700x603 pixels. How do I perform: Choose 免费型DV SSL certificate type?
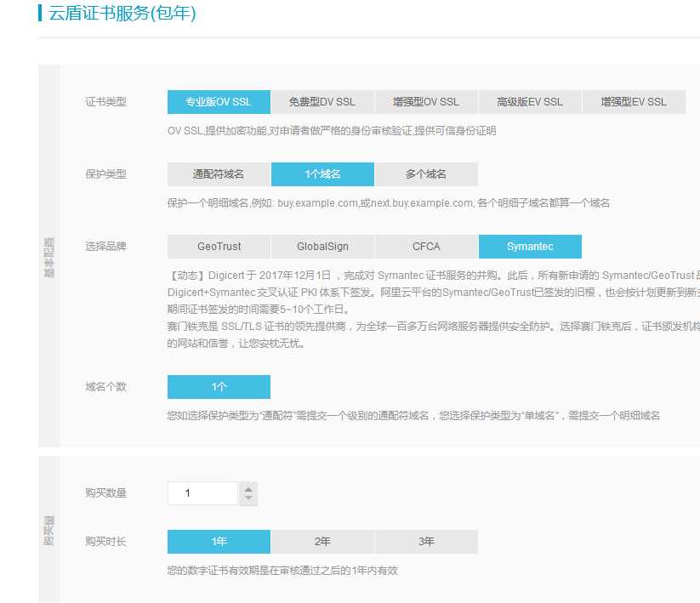(322, 102)
